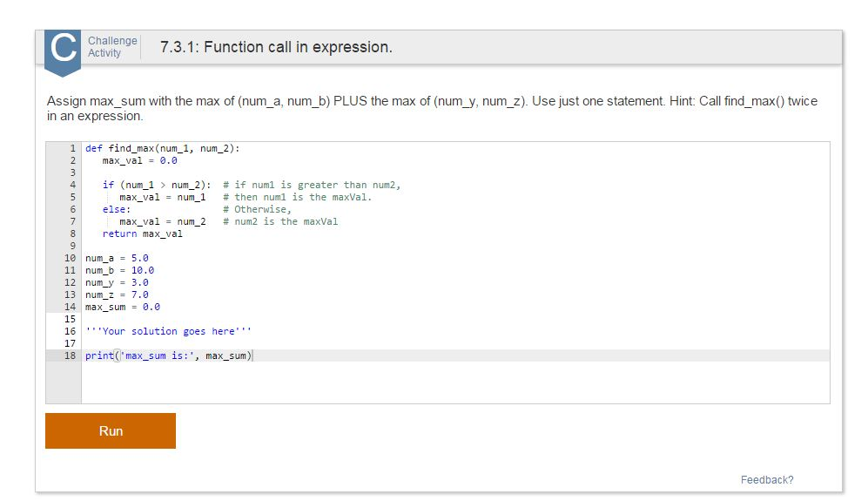Open the Feedback? link
The image size is (868, 501).
[767, 480]
